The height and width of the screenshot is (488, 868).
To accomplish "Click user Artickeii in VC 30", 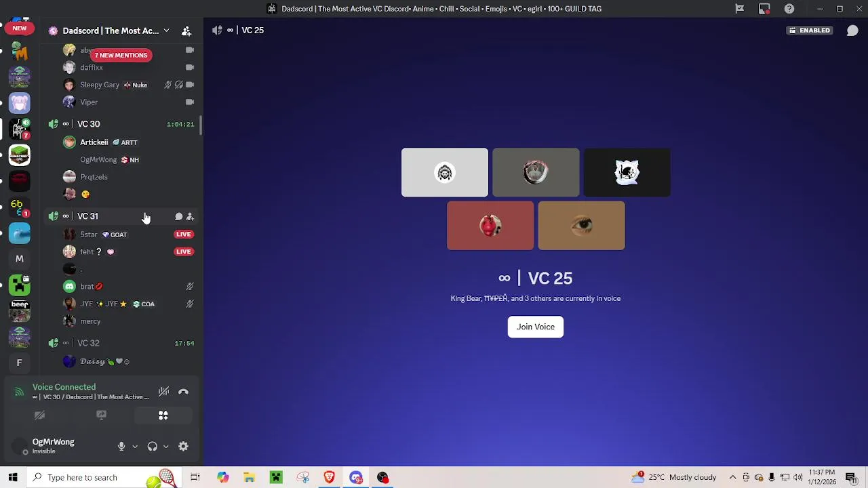I will (x=100, y=142).
